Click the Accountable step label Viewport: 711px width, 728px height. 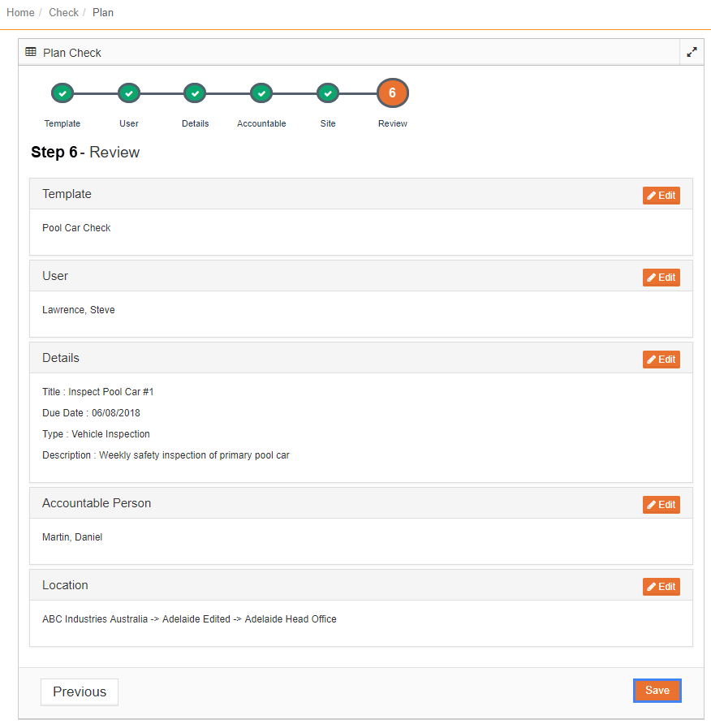coord(261,123)
